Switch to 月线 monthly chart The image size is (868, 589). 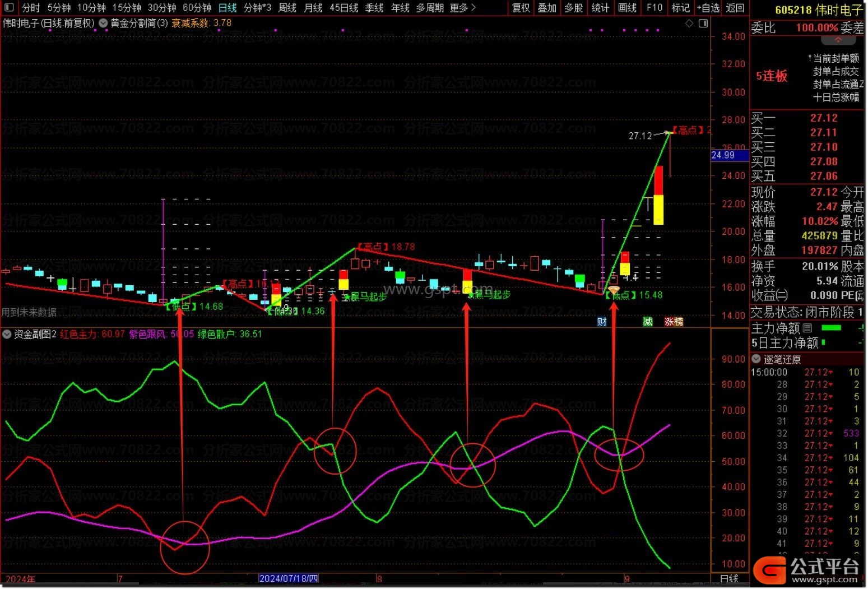(313, 8)
